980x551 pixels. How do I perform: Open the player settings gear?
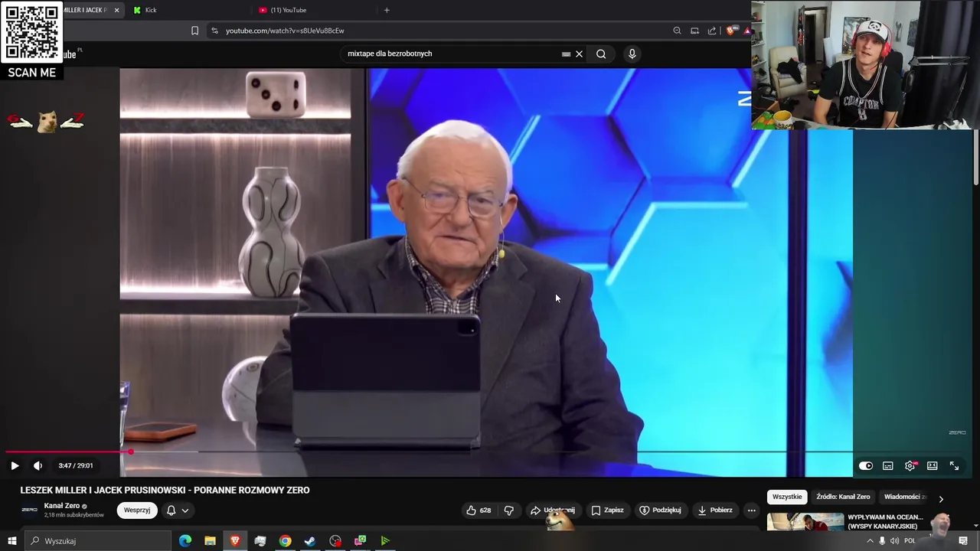point(910,465)
